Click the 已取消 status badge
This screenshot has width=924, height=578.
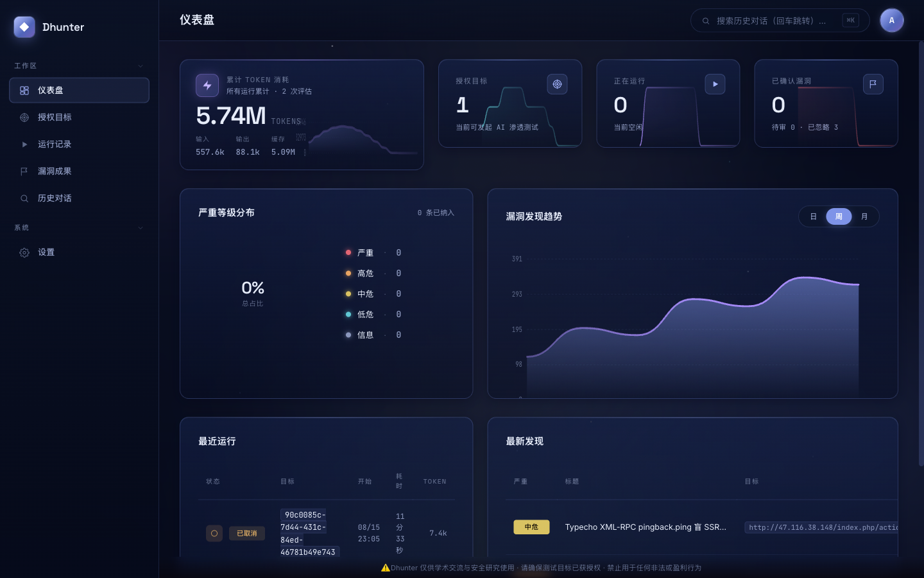(x=247, y=534)
